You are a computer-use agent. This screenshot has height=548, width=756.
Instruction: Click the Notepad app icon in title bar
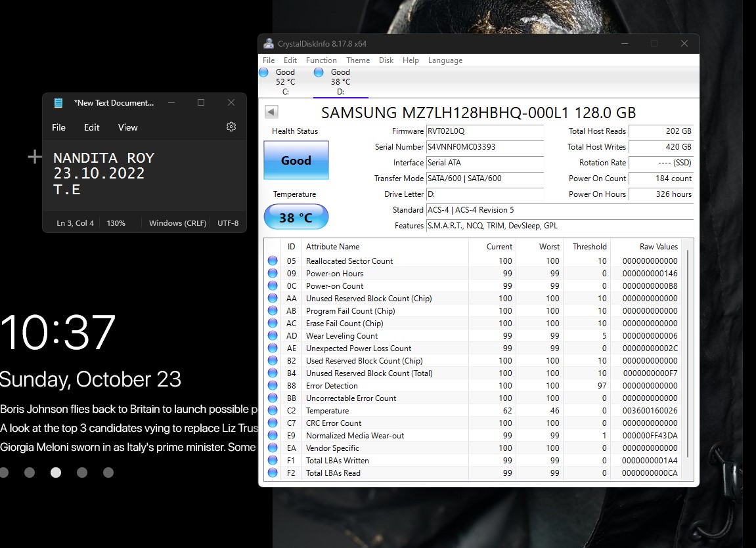click(59, 102)
